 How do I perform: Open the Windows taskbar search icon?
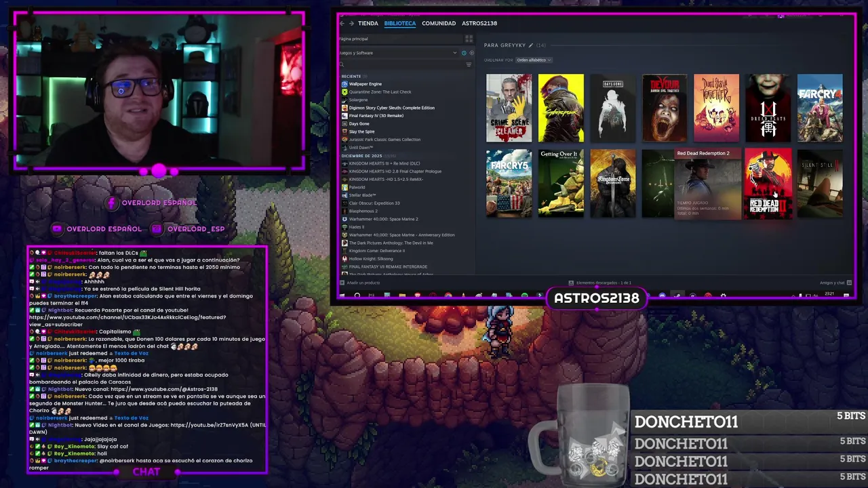(x=357, y=296)
